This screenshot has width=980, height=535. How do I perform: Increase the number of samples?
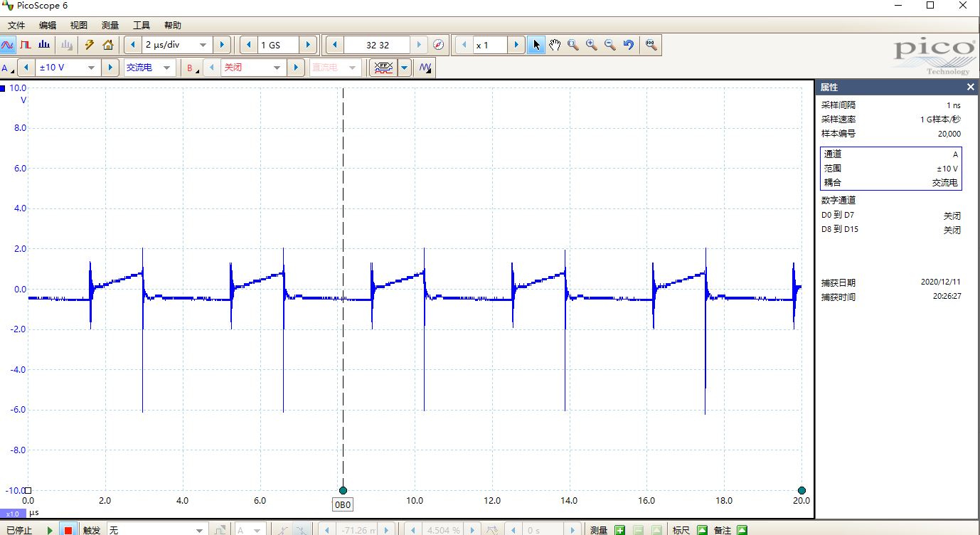pos(309,45)
